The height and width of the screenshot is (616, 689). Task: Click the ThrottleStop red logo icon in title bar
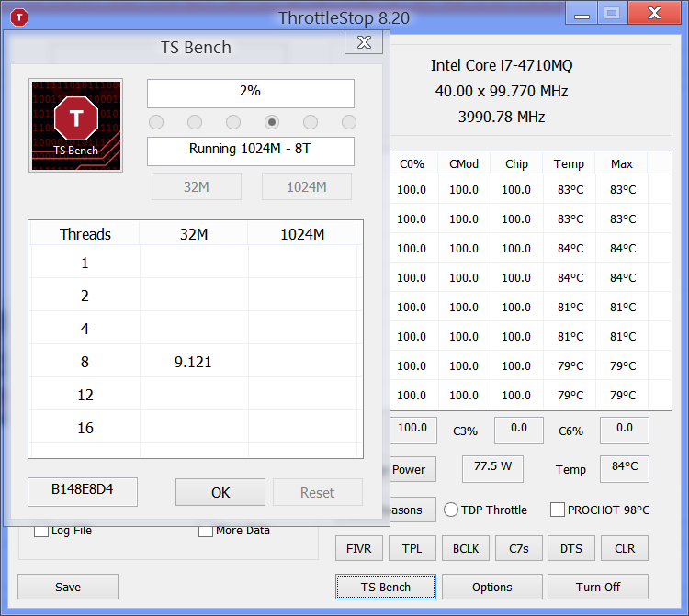[x=19, y=17]
